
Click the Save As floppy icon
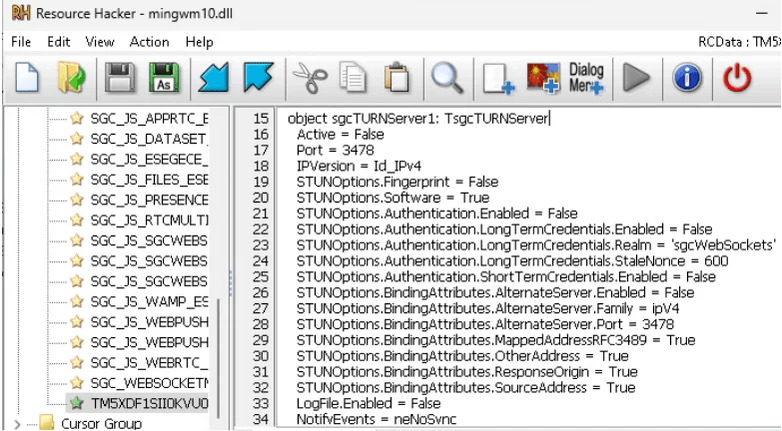[164, 78]
